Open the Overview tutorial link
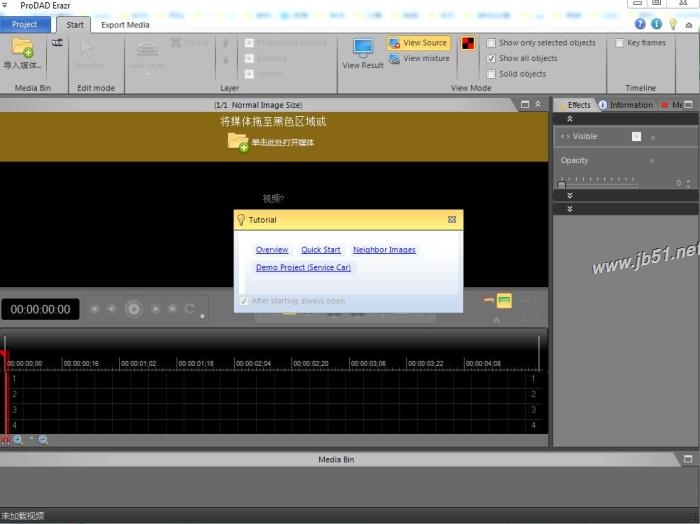This screenshot has width=700, height=524. 272,250
